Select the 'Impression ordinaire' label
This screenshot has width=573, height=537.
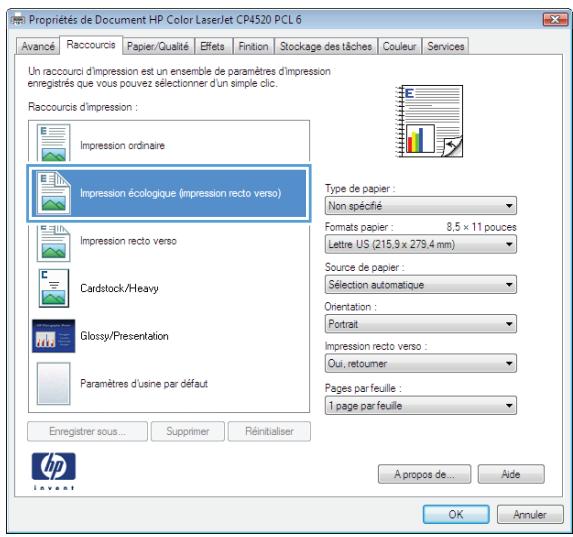pyautogui.click(x=122, y=145)
